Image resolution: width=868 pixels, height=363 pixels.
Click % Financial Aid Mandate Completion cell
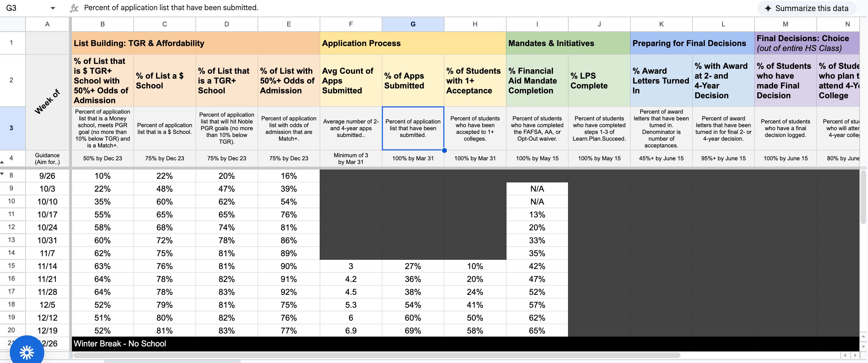pyautogui.click(x=537, y=81)
